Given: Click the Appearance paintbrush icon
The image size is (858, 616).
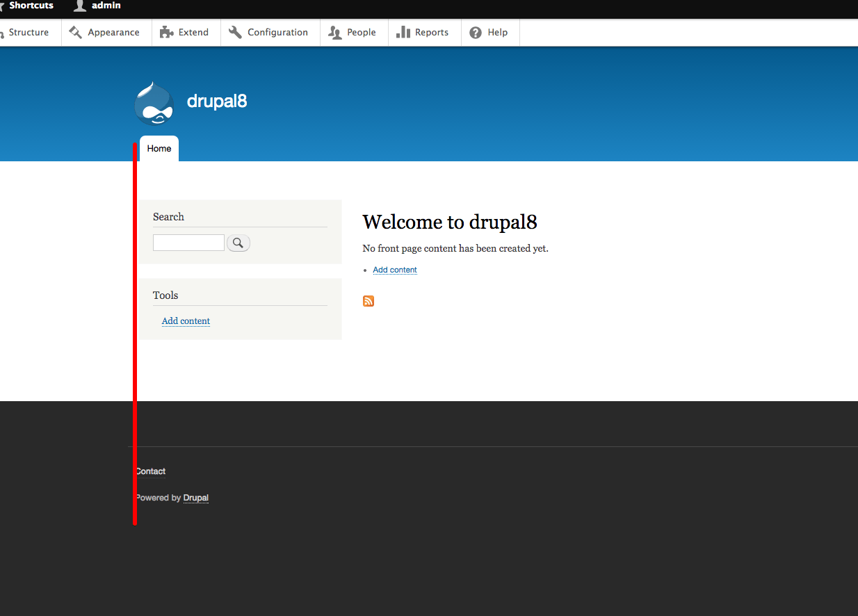Looking at the screenshot, I should pos(76,32).
